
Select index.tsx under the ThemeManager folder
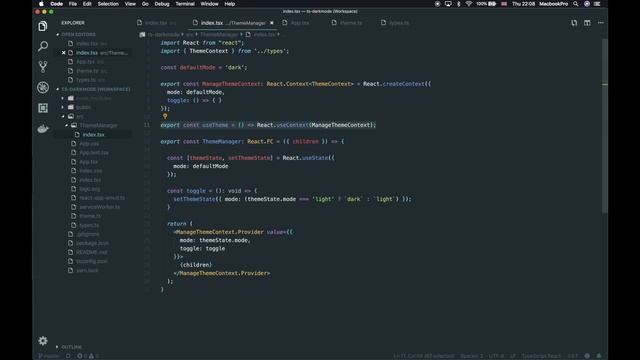pos(93,135)
